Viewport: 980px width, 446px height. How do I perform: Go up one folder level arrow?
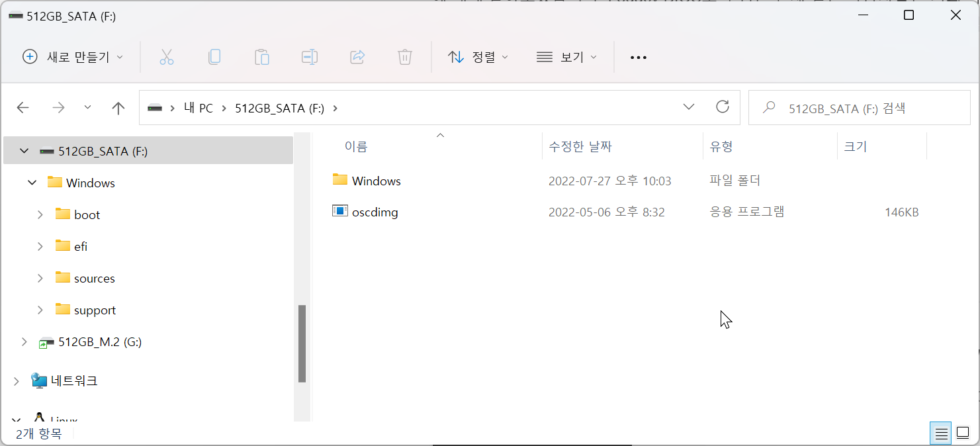coord(118,108)
